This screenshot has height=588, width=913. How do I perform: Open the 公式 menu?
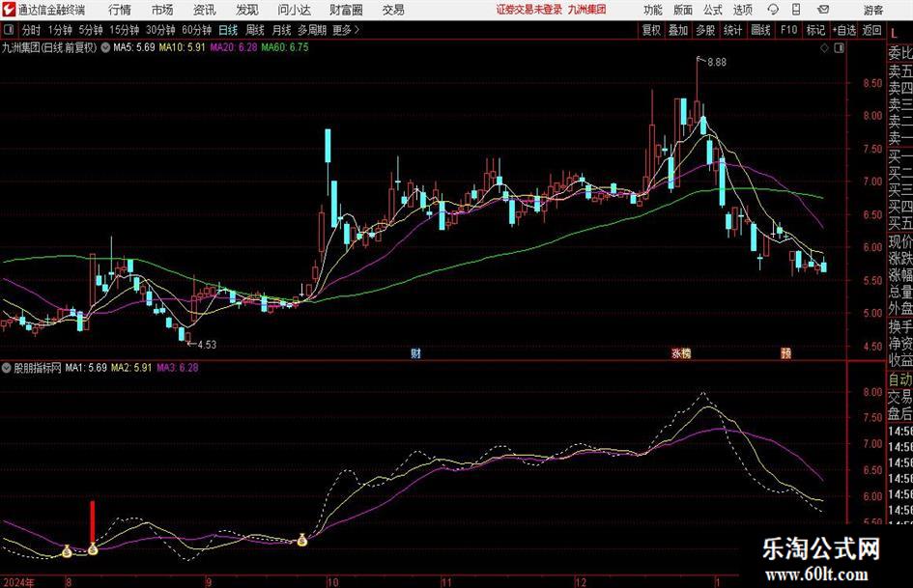pos(712,10)
